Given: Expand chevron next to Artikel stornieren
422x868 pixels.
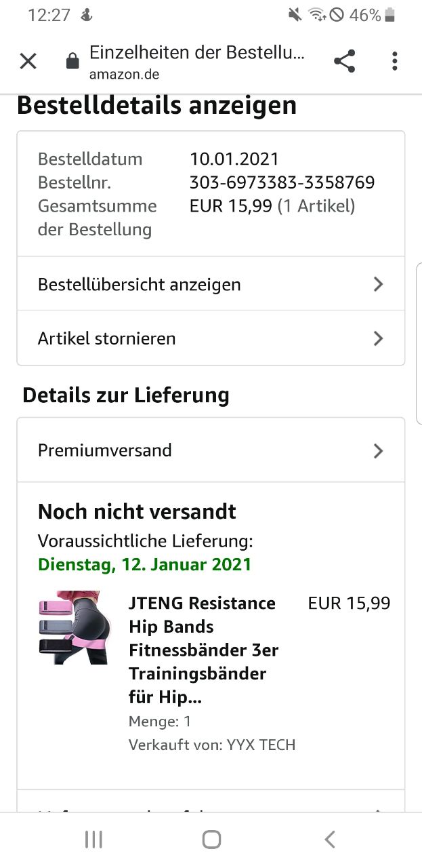Looking at the screenshot, I should coord(378,338).
